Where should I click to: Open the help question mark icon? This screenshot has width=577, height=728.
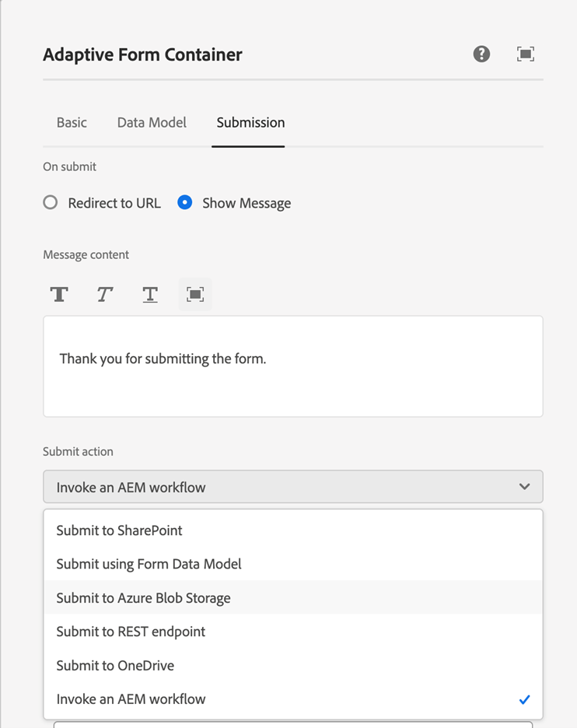click(481, 54)
